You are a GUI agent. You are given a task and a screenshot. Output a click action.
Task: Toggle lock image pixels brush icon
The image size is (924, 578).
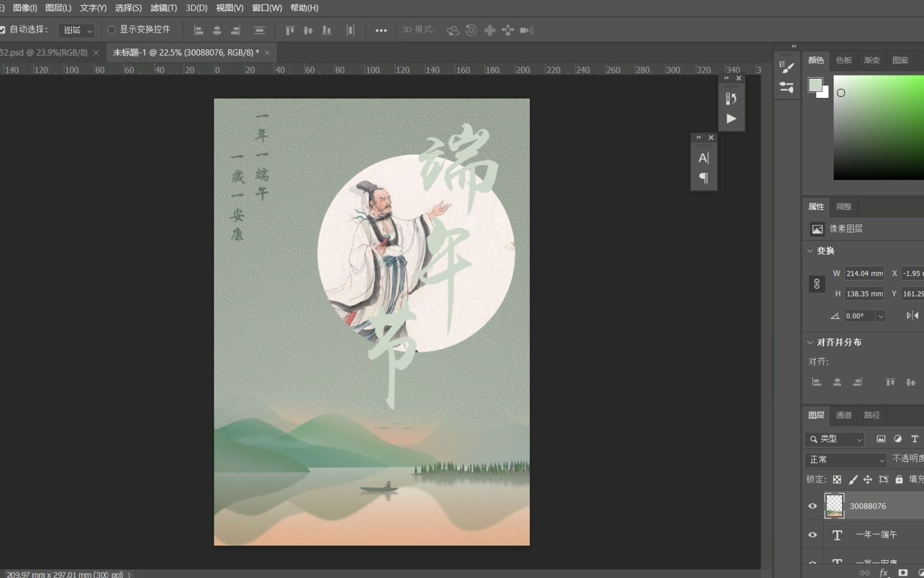(853, 480)
